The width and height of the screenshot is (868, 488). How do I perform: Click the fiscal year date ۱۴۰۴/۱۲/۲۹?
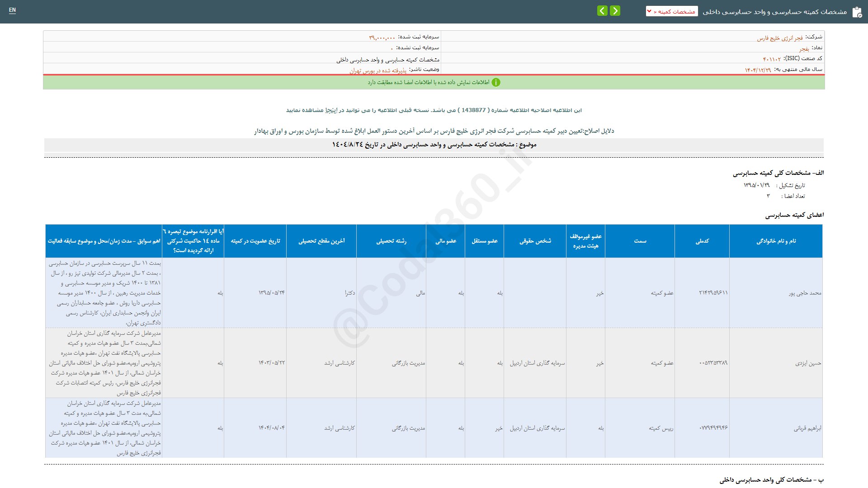[758, 70]
